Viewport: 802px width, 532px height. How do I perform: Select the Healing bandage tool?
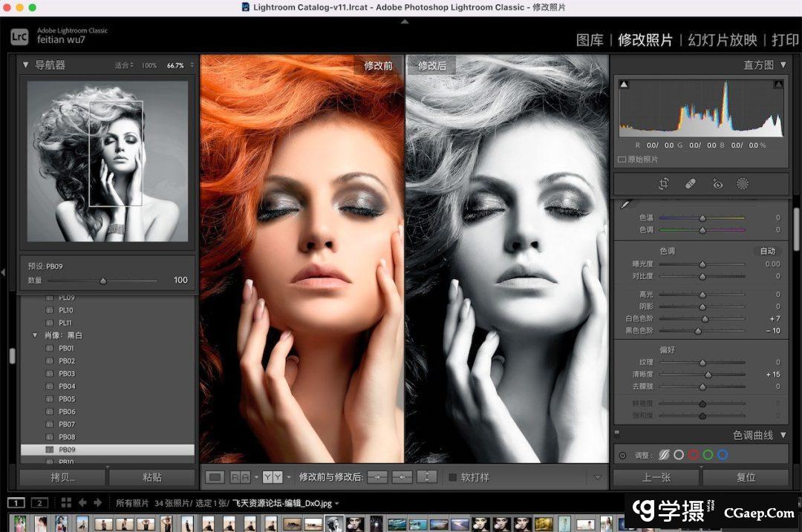tap(690, 184)
